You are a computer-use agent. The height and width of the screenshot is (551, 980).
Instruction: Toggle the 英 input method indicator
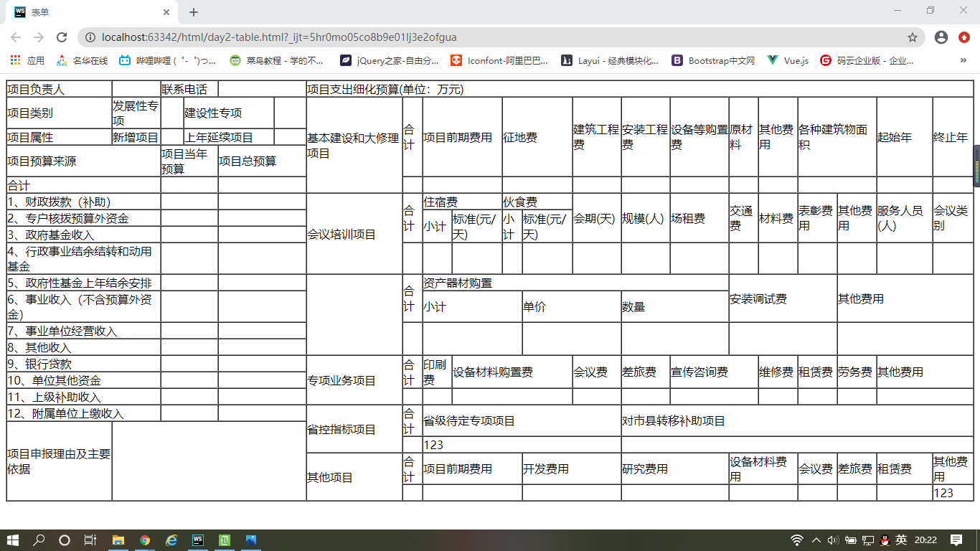click(x=901, y=540)
